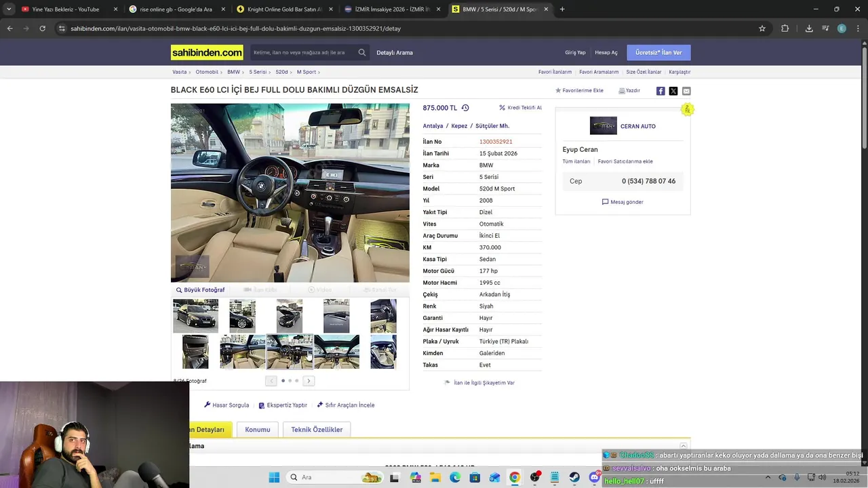Open Microsoft Edge from the taskbar
This screenshot has width=868, height=488.
455,477
